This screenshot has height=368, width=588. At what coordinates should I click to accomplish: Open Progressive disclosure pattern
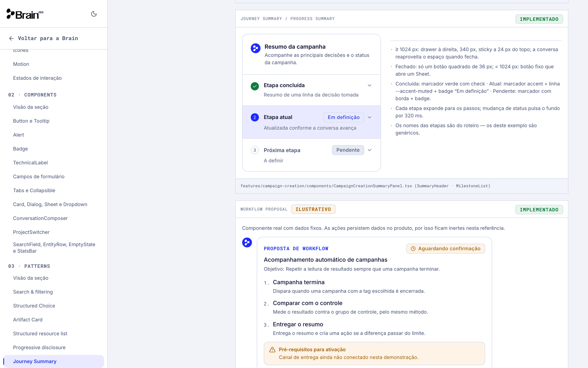coord(39,347)
